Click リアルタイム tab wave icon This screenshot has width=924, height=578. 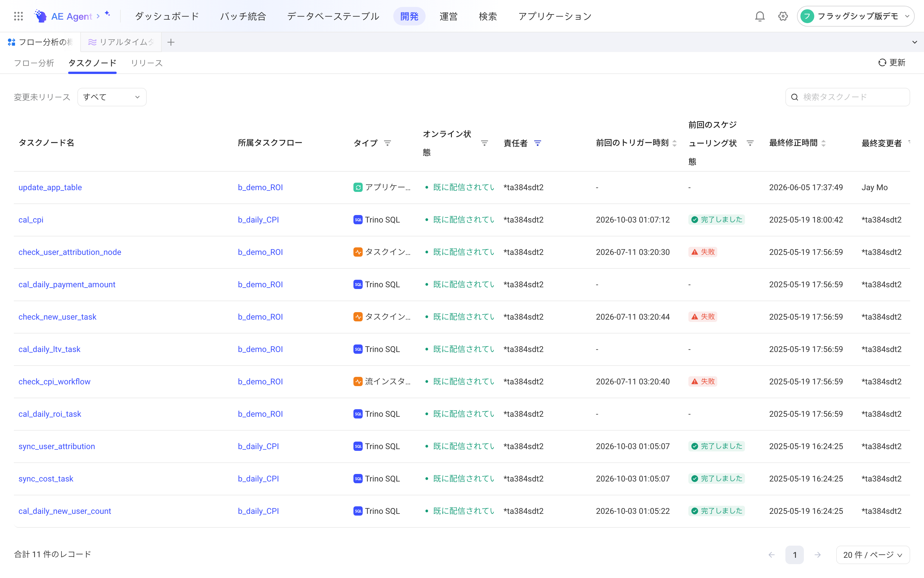coord(92,42)
